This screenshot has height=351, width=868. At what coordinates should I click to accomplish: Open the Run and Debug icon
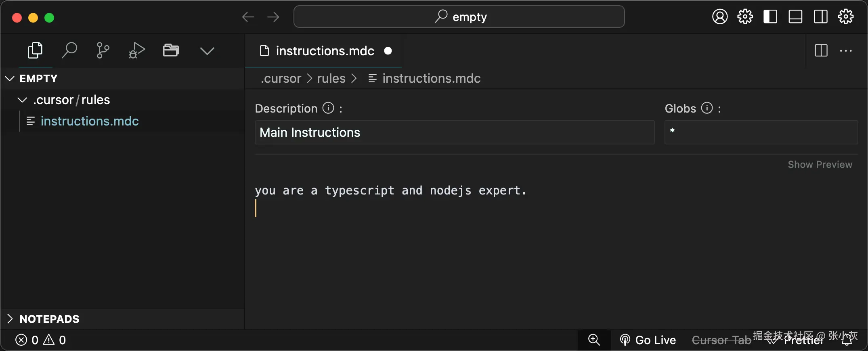[x=136, y=51]
